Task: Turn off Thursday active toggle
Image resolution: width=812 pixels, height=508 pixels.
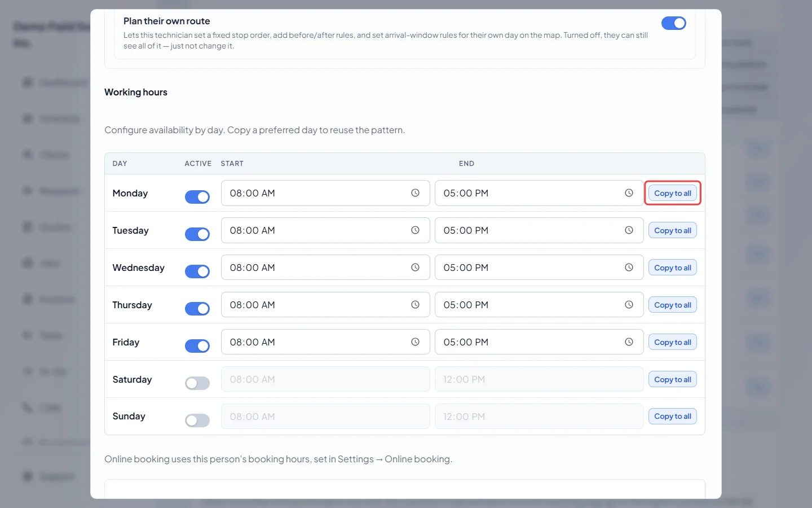Action: coord(197,309)
